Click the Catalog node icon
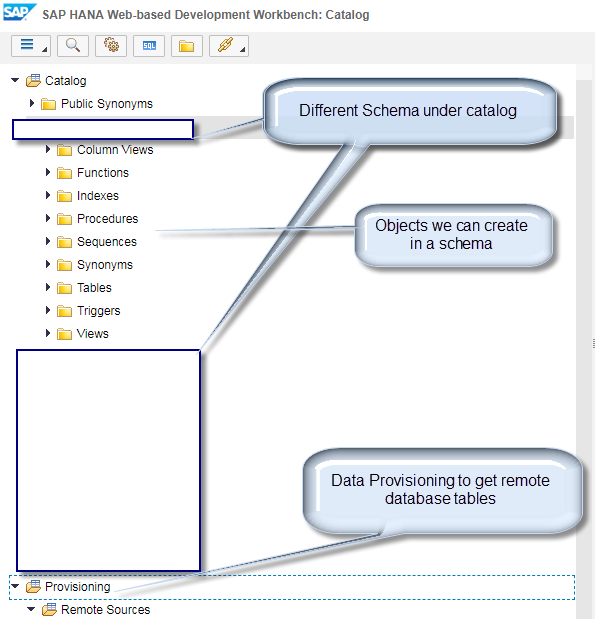Image resolution: width=595 pixels, height=619 pixels. click(33, 81)
